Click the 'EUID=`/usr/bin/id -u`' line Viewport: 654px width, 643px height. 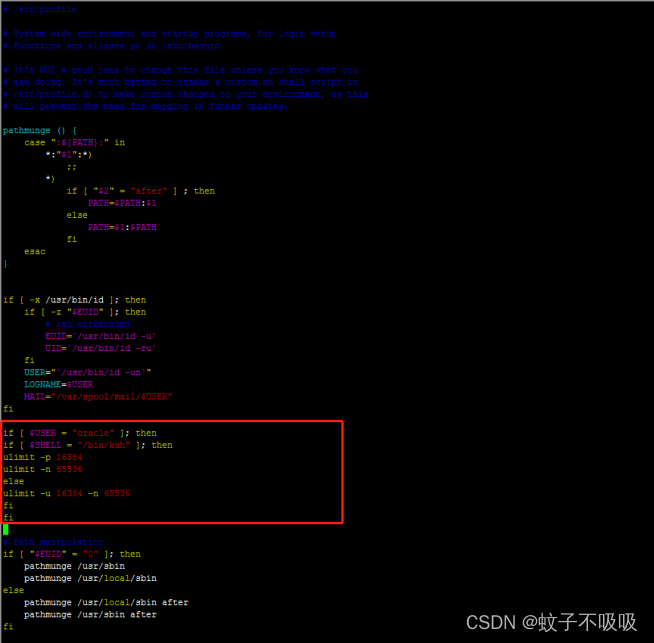coord(101,336)
